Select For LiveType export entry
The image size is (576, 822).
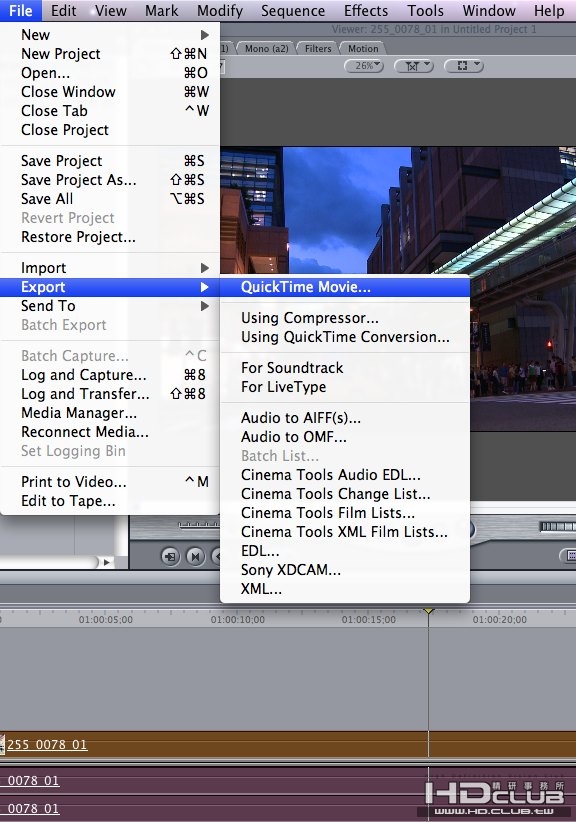point(345,386)
